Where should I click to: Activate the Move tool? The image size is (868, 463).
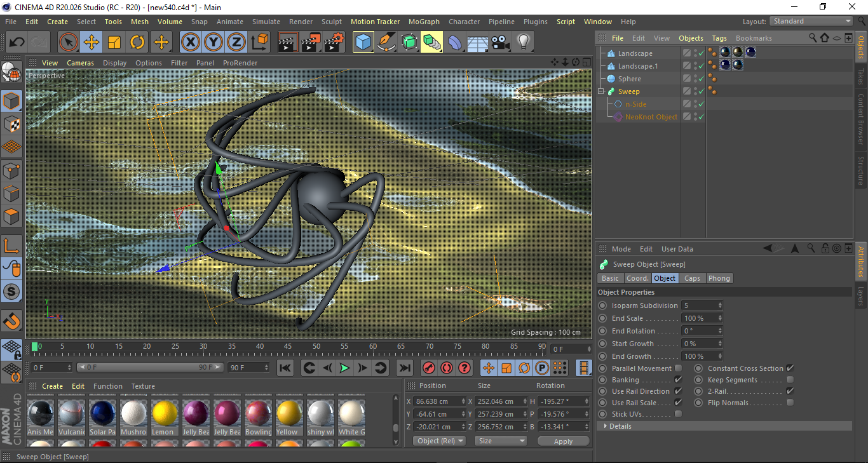tap(92, 43)
